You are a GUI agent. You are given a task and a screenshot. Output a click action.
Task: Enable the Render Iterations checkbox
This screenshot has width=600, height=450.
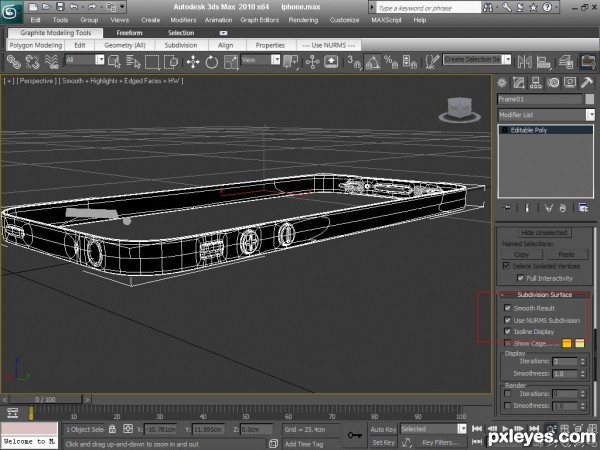[507, 393]
